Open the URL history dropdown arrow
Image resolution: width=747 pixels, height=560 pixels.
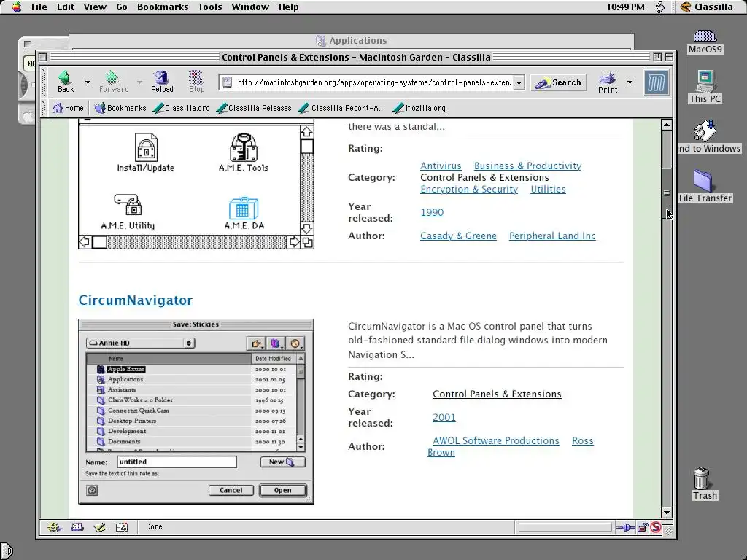point(519,83)
